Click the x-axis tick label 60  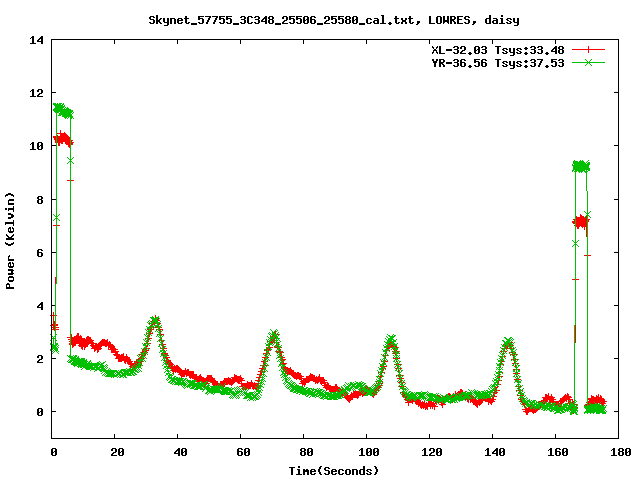[243, 452]
